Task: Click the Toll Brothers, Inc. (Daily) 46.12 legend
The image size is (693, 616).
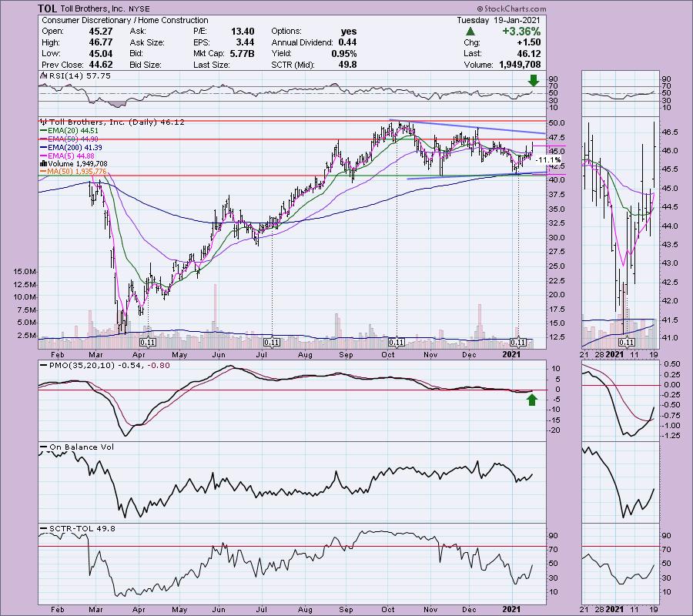Action: click(x=117, y=122)
